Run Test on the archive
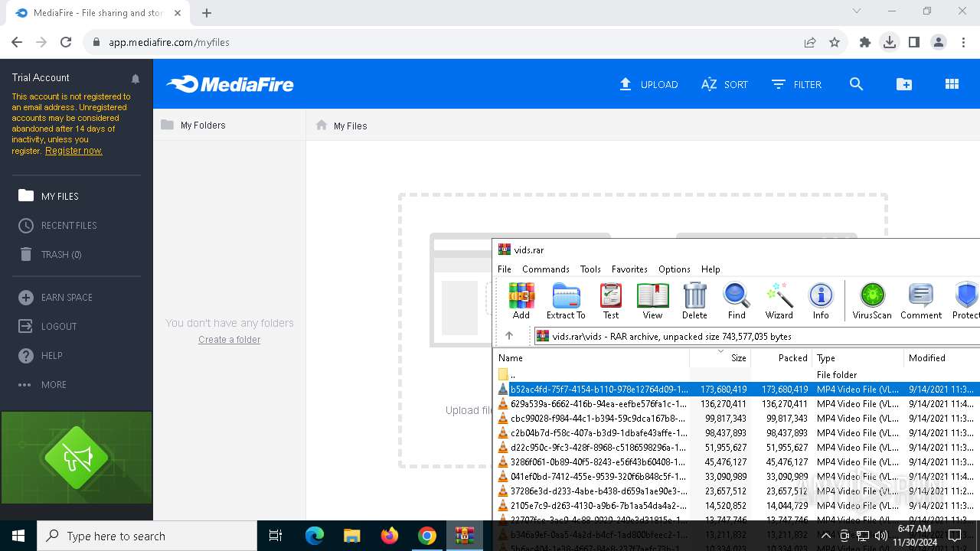 [x=611, y=301]
